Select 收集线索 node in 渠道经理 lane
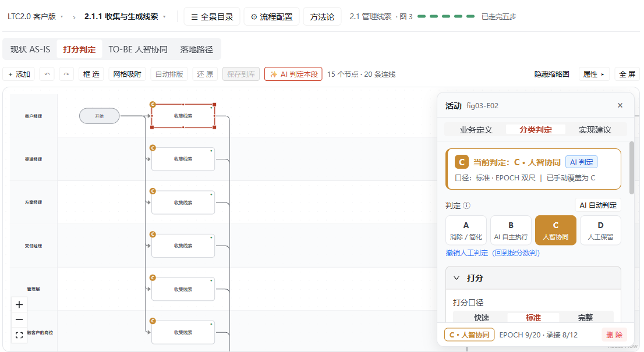Viewport: 644px width, 352px height. coord(183,159)
